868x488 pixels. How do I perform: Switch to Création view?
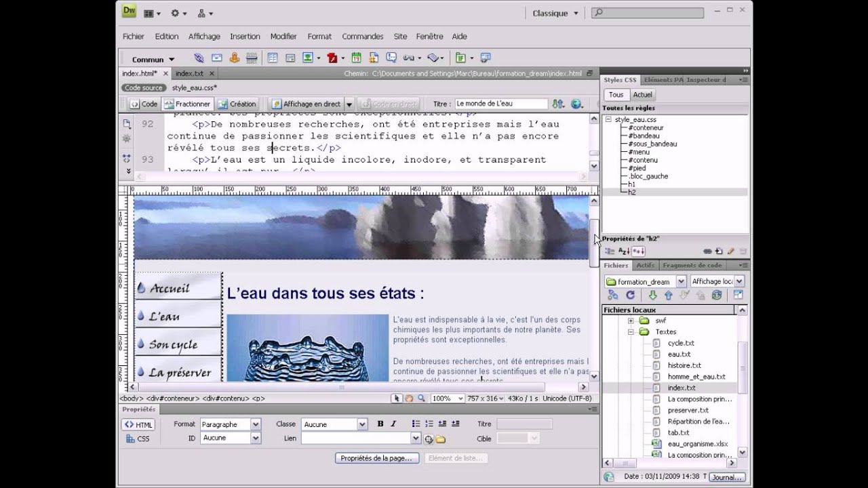[237, 104]
